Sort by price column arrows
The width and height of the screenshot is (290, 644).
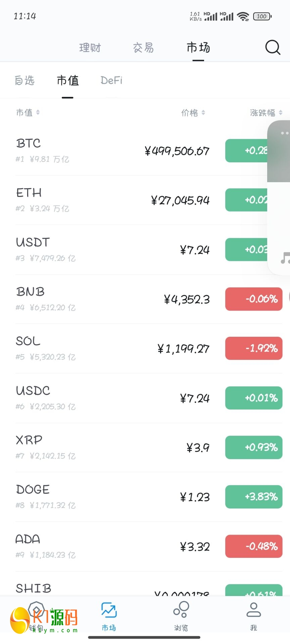click(203, 113)
